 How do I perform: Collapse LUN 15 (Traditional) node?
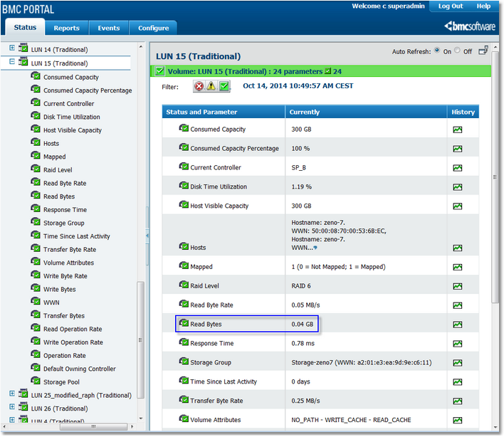(x=12, y=61)
